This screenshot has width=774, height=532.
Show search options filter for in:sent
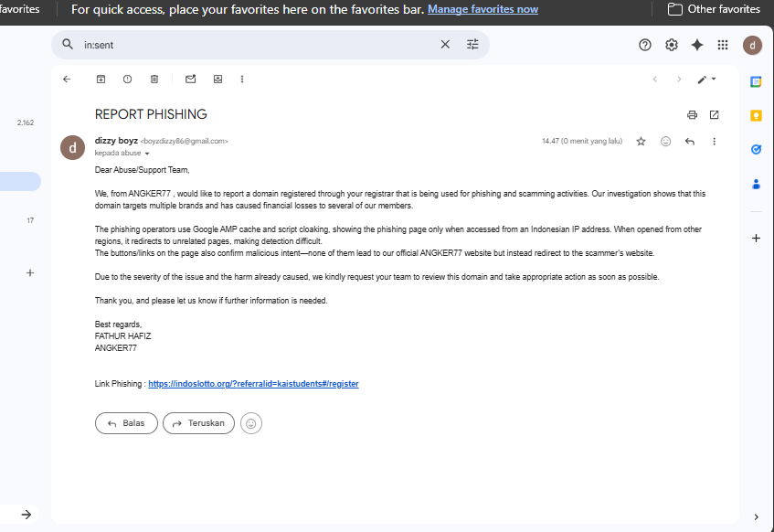(x=472, y=45)
